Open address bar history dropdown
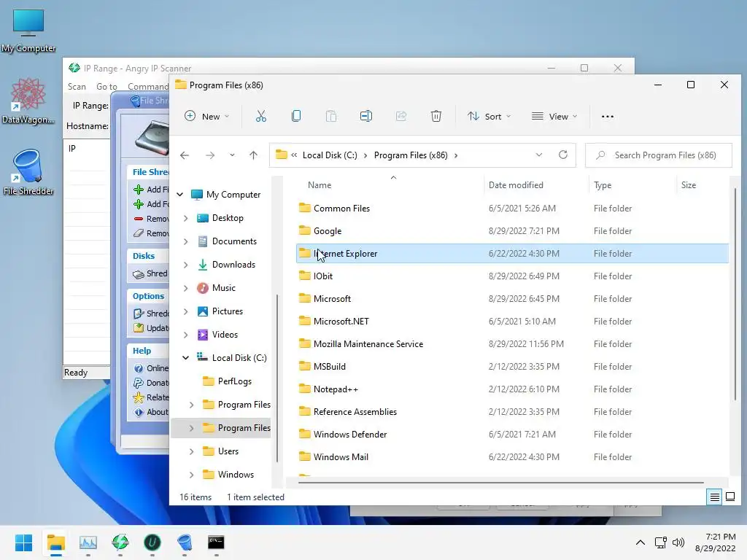This screenshot has width=747, height=560. (x=539, y=155)
